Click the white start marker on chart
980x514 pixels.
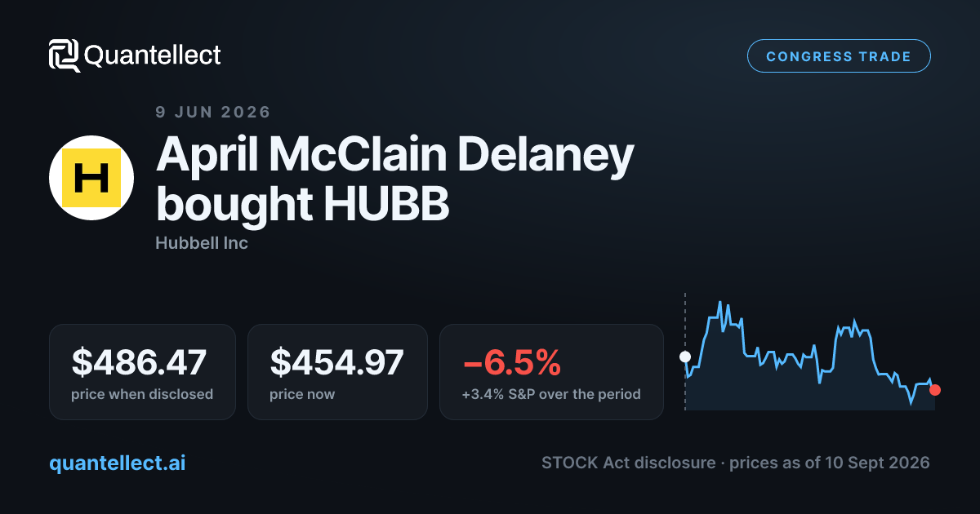pos(685,357)
